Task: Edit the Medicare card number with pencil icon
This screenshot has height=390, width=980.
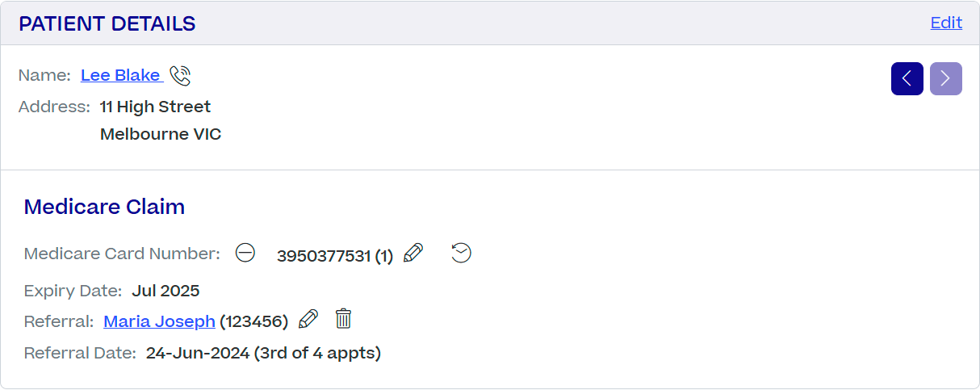Action: click(413, 253)
